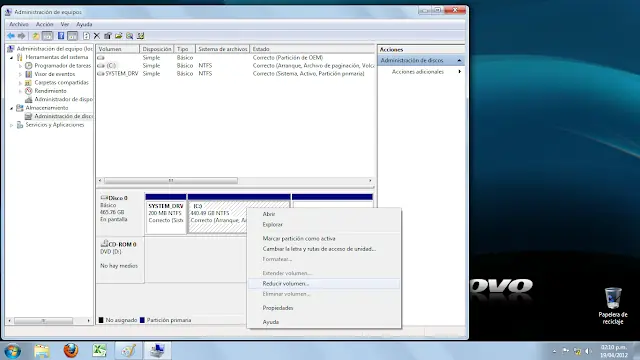Sort by the Volumen column header

[x=118, y=49]
